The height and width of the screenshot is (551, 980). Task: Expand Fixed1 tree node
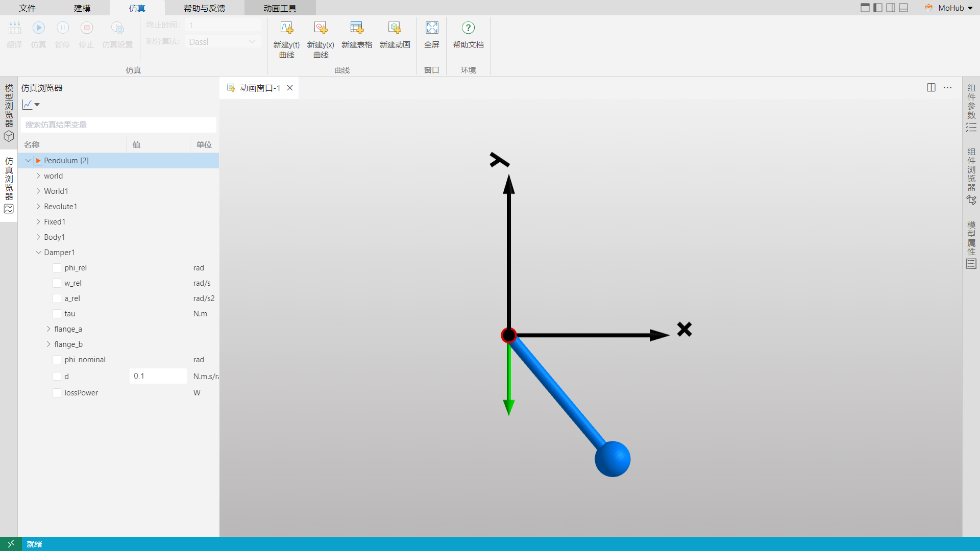pyautogui.click(x=38, y=222)
